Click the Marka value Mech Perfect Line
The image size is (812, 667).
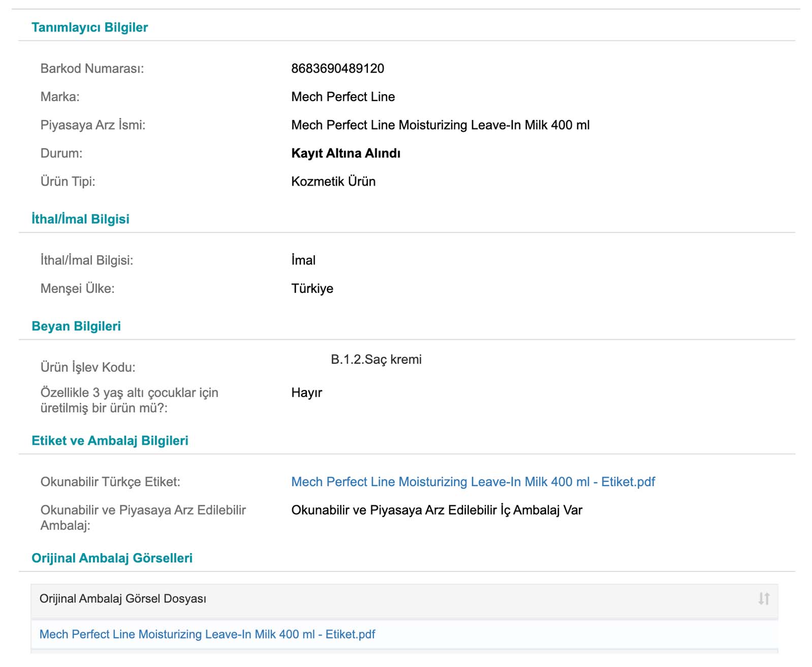(x=343, y=97)
